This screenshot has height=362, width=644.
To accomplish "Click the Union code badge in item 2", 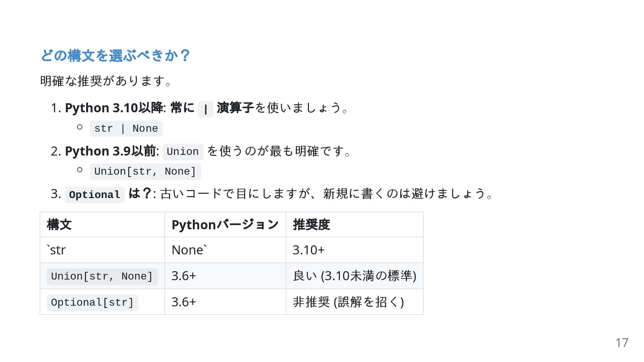I will 183,152.
